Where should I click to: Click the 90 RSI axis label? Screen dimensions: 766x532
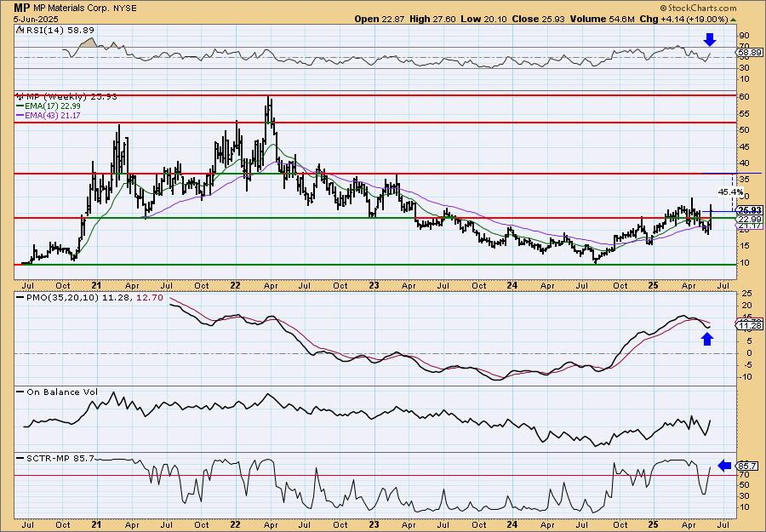click(x=744, y=35)
